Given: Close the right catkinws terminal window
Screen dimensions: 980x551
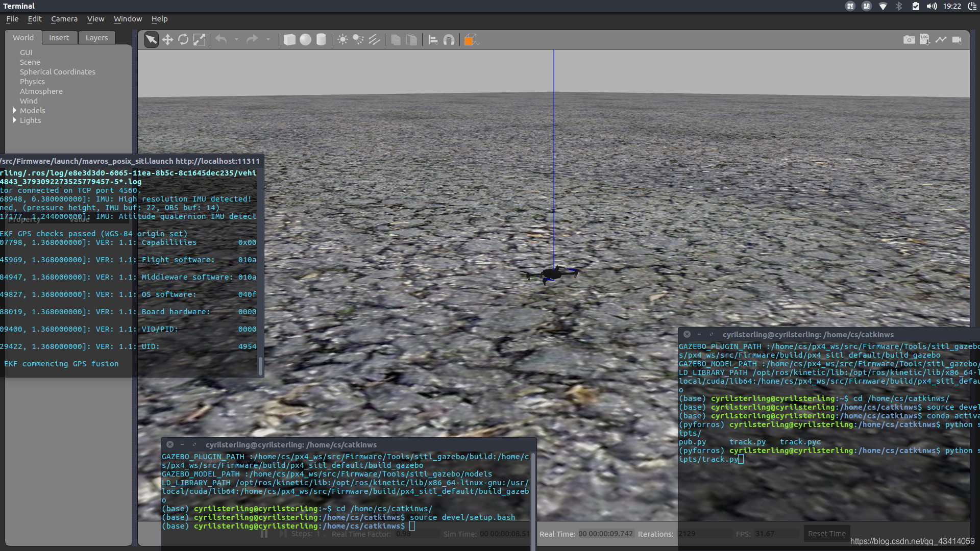Looking at the screenshot, I should [687, 335].
